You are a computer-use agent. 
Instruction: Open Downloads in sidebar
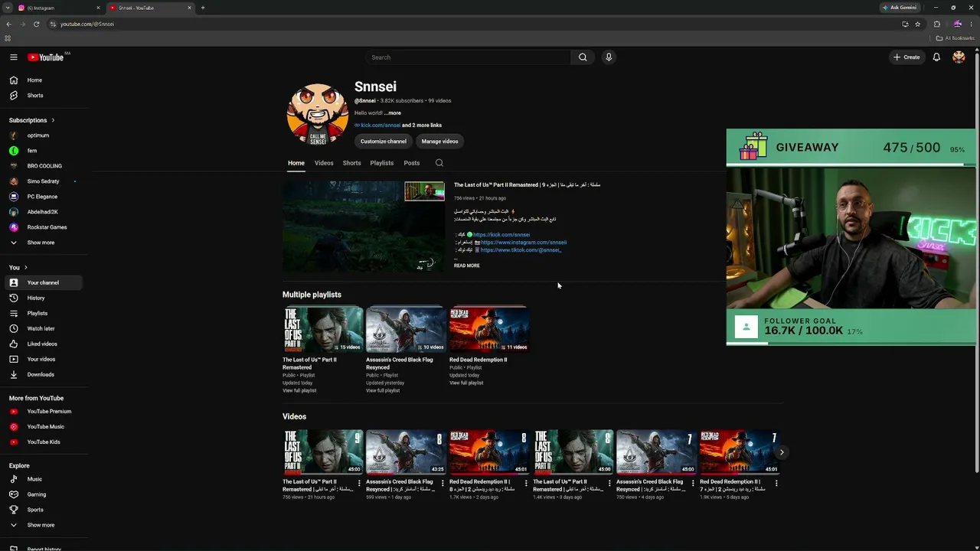coord(42,374)
